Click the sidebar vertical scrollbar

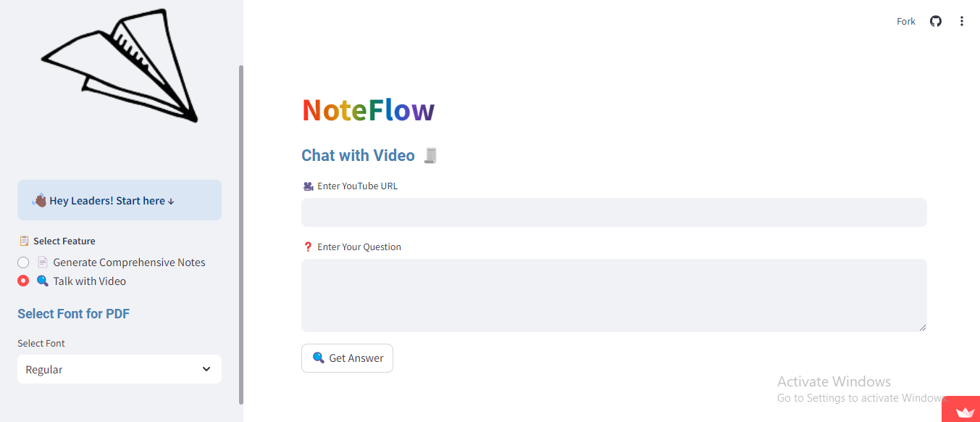pyautogui.click(x=241, y=234)
